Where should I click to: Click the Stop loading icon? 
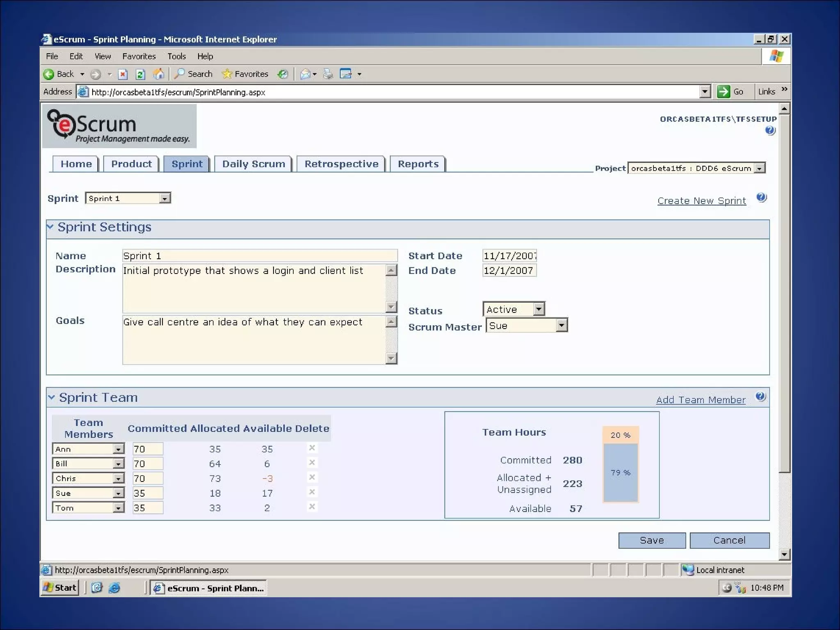pos(123,74)
